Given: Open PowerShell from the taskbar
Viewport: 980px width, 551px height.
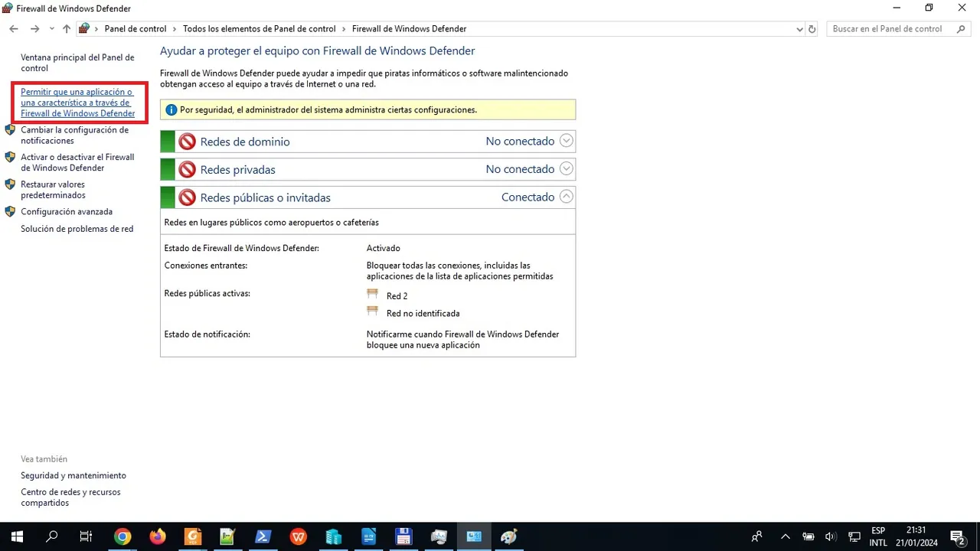Looking at the screenshot, I should 263,536.
